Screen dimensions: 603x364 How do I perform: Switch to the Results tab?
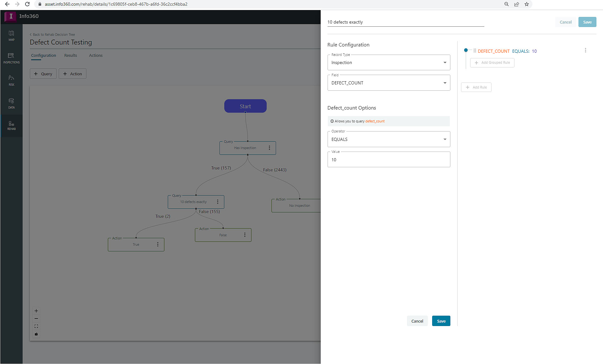[70, 56]
